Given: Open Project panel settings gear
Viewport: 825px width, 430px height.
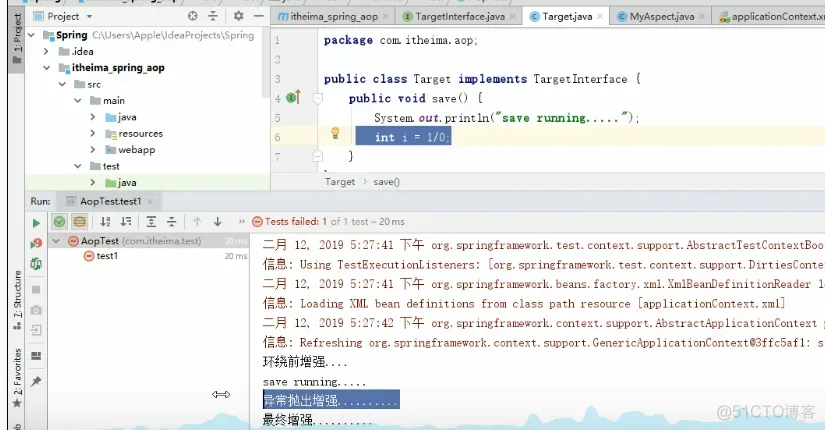Looking at the screenshot, I should pos(238,16).
